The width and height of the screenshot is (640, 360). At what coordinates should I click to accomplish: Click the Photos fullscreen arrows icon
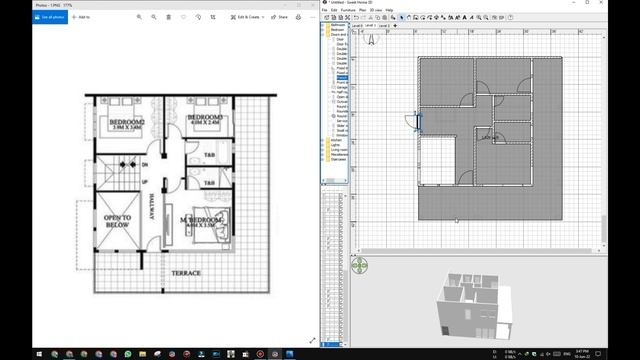pyautogui.click(x=312, y=340)
